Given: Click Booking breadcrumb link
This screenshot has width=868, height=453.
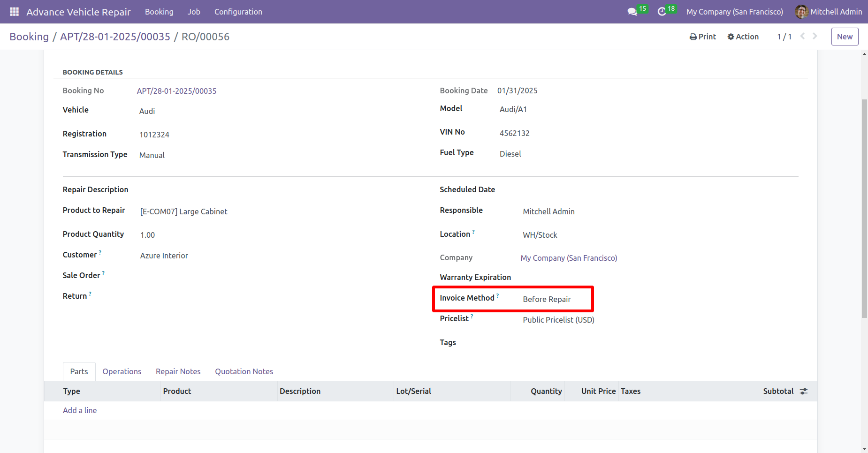Looking at the screenshot, I should 29,37.
